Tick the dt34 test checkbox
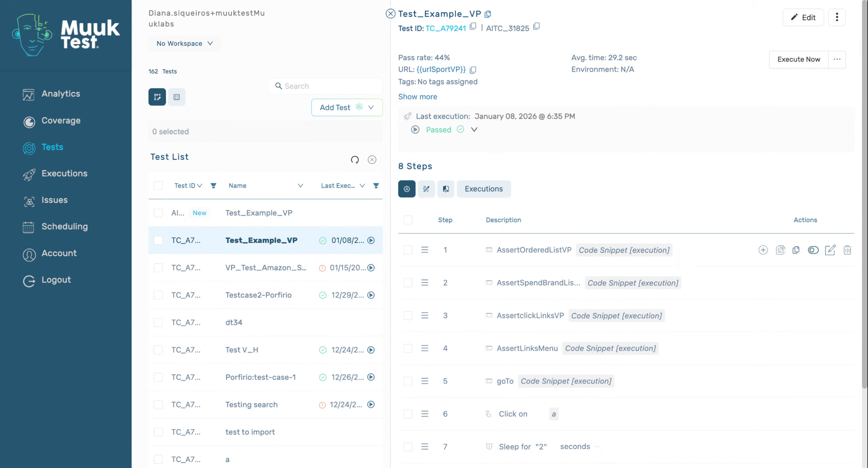Viewport: 868px width, 468px height. (x=158, y=323)
